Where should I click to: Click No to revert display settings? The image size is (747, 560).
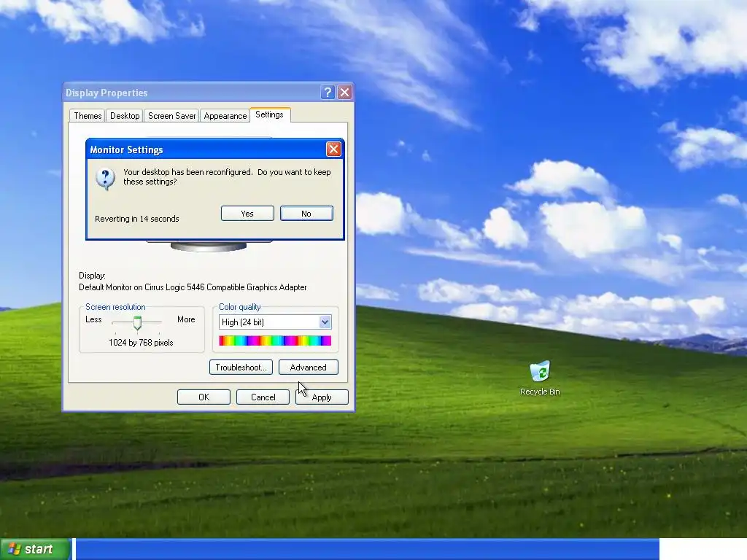tap(306, 214)
